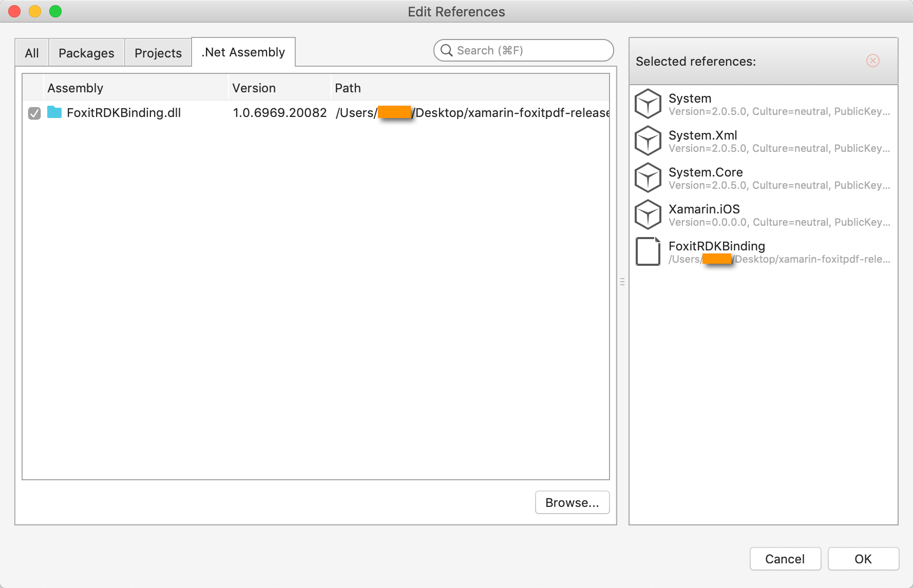Click the System.Core assembly package icon

648,178
